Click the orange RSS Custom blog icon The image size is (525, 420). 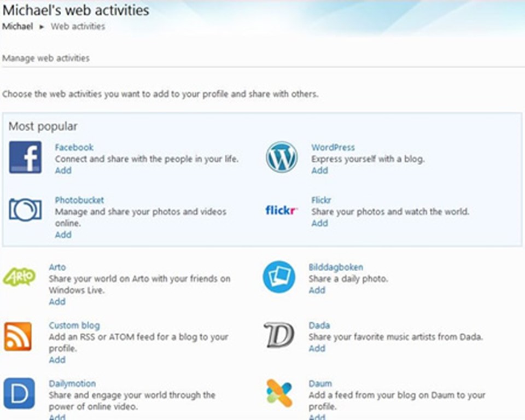point(18,336)
